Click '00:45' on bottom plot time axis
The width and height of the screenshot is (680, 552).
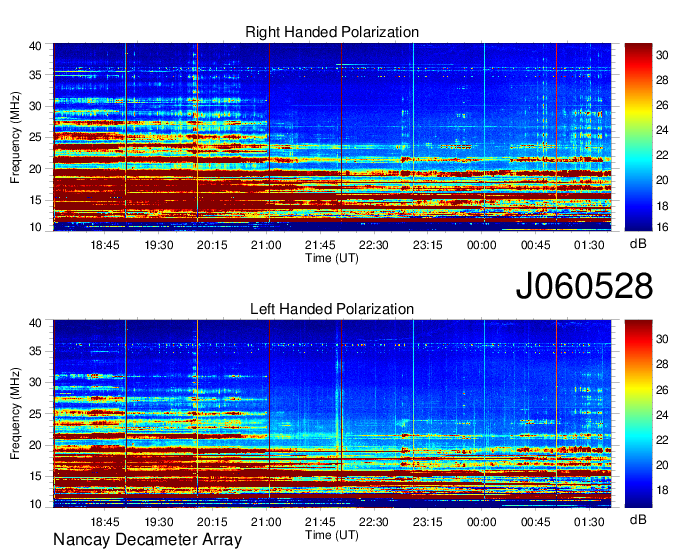pos(535,522)
